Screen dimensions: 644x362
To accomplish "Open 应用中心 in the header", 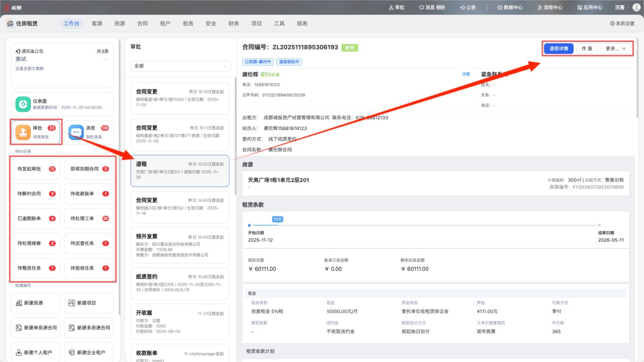I will [589, 8].
